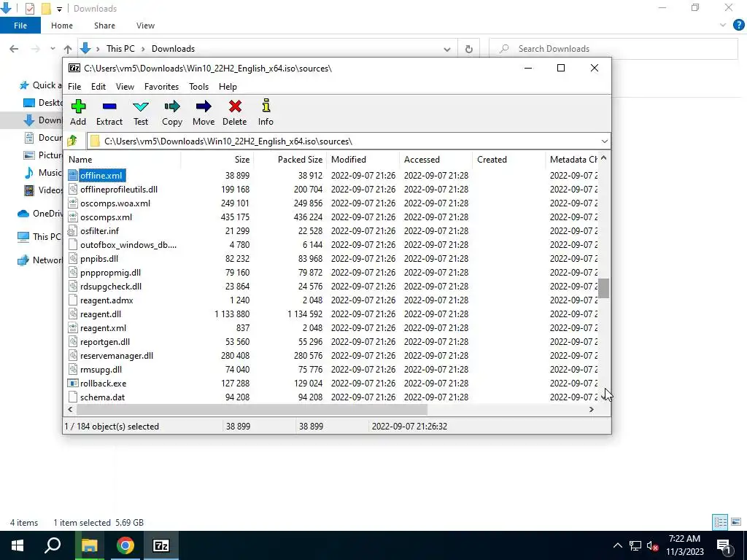Expand the Explorer address bar history dropdown
Viewport: 747px width, 560px height.
click(x=447, y=49)
